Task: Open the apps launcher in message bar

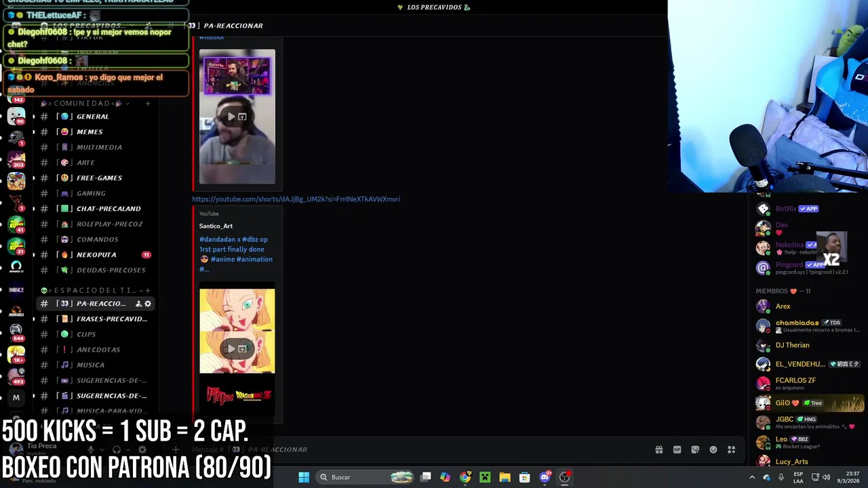Action: (731, 449)
